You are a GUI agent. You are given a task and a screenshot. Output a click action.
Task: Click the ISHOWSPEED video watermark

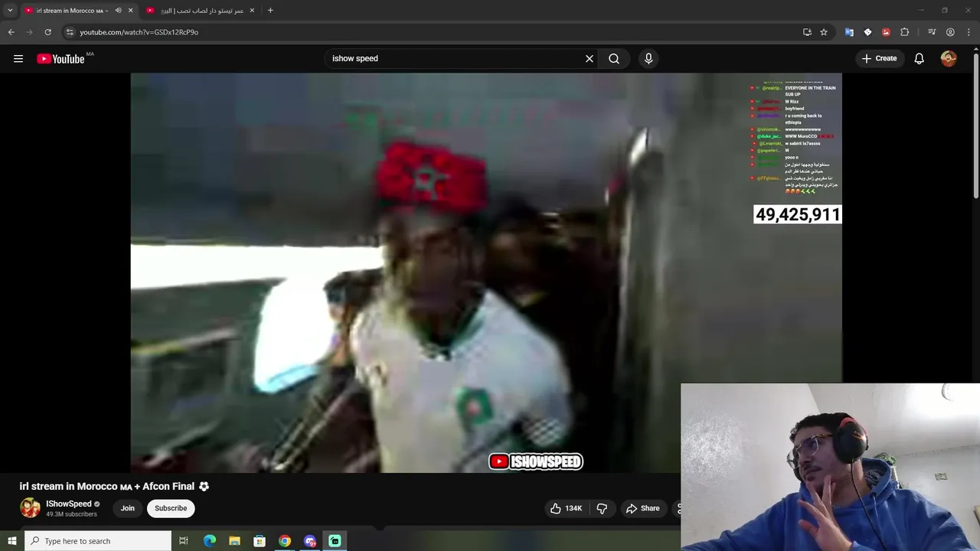point(536,461)
